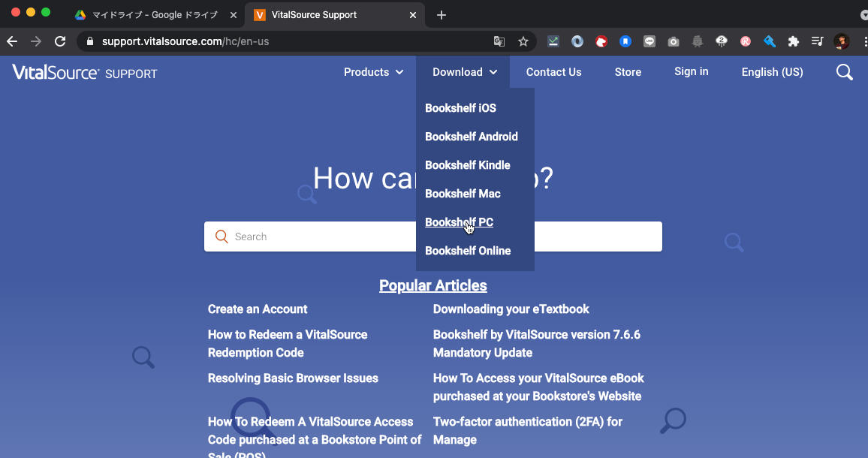Click in the Search help field
This screenshot has height=458, width=868.
pos(433,237)
